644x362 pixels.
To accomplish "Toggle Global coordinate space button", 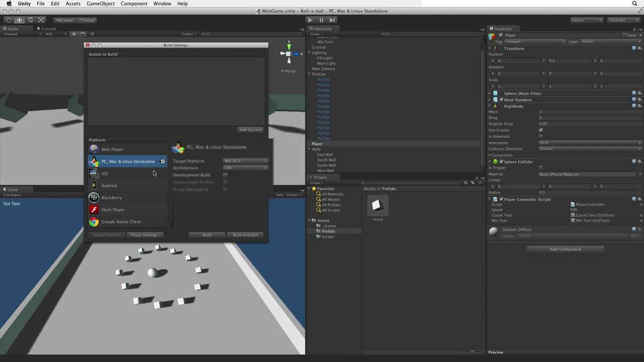I will click(x=87, y=20).
